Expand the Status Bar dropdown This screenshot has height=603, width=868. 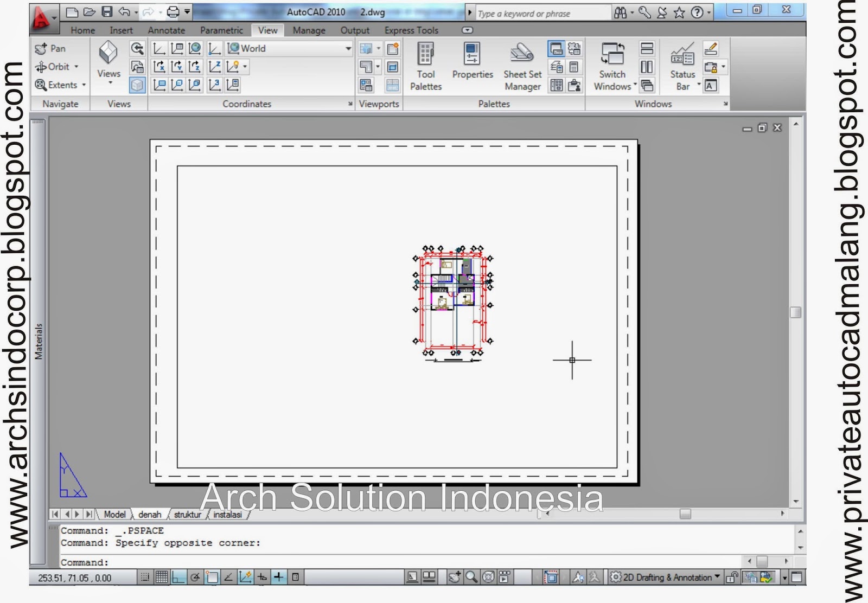[699, 85]
